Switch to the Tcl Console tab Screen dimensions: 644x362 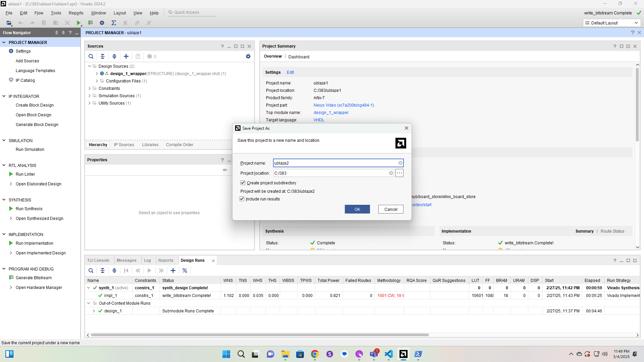pos(98,260)
